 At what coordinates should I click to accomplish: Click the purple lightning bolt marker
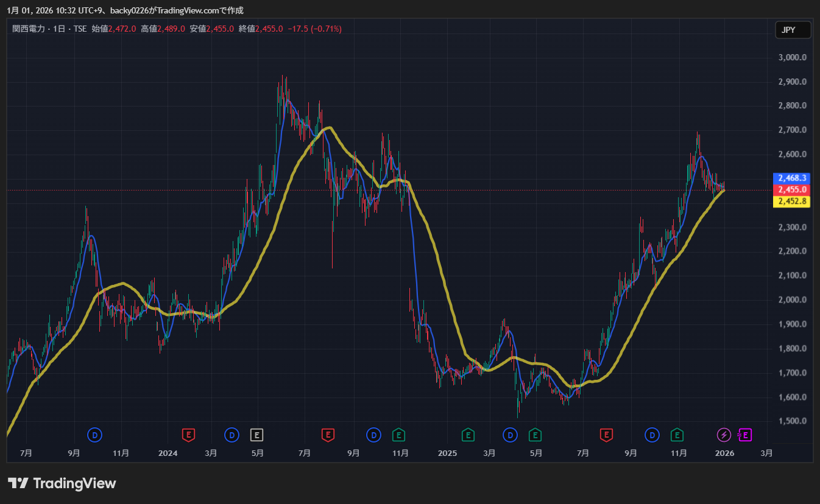(724, 435)
